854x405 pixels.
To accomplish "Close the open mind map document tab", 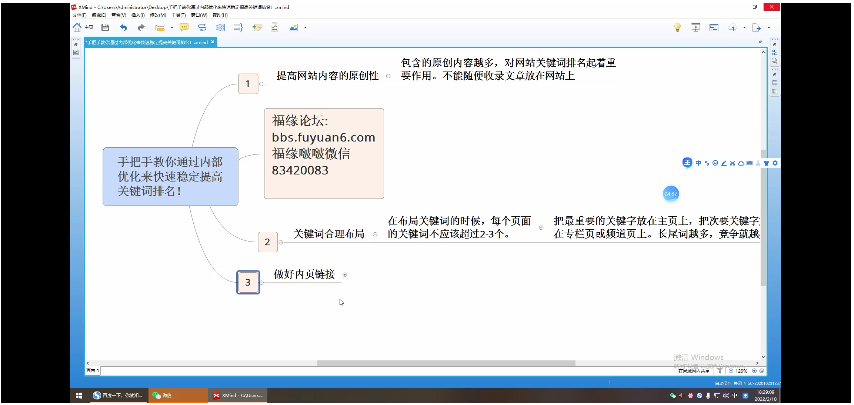I will [212, 42].
